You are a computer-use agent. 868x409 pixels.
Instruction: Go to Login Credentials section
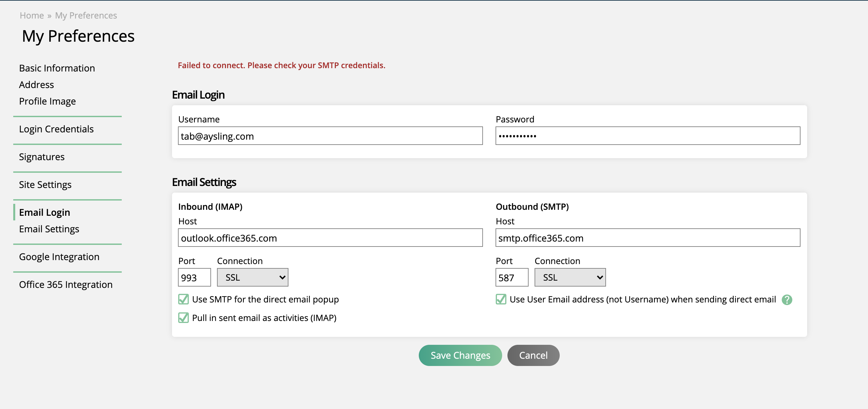56,129
